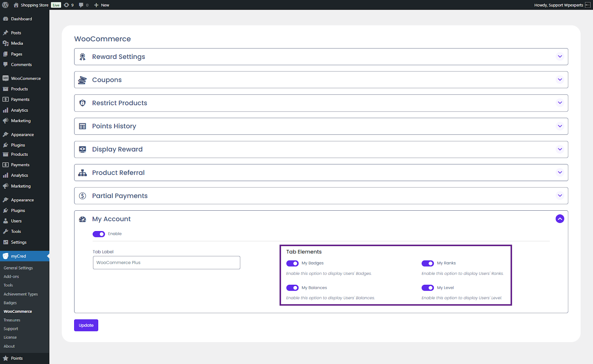The image size is (593, 364).
Task: Click the Product Referral hierarchy icon
Action: (x=83, y=173)
